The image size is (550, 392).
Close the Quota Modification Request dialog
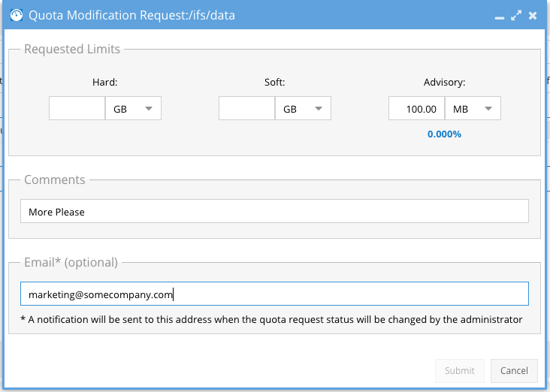click(x=533, y=16)
